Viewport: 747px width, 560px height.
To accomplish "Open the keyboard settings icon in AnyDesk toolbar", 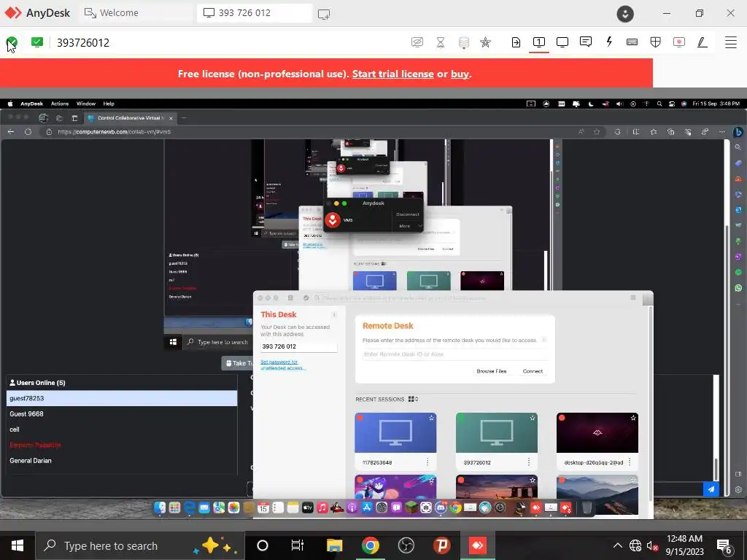I will coord(632,42).
